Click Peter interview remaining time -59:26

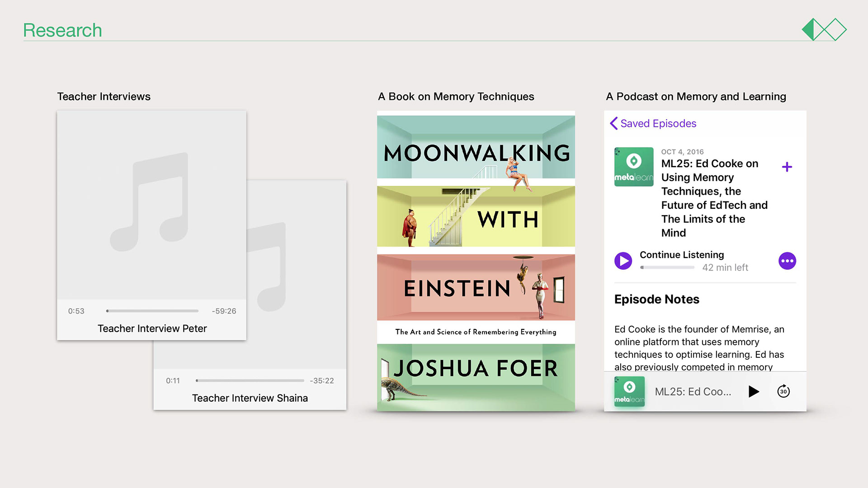click(224, 311)
